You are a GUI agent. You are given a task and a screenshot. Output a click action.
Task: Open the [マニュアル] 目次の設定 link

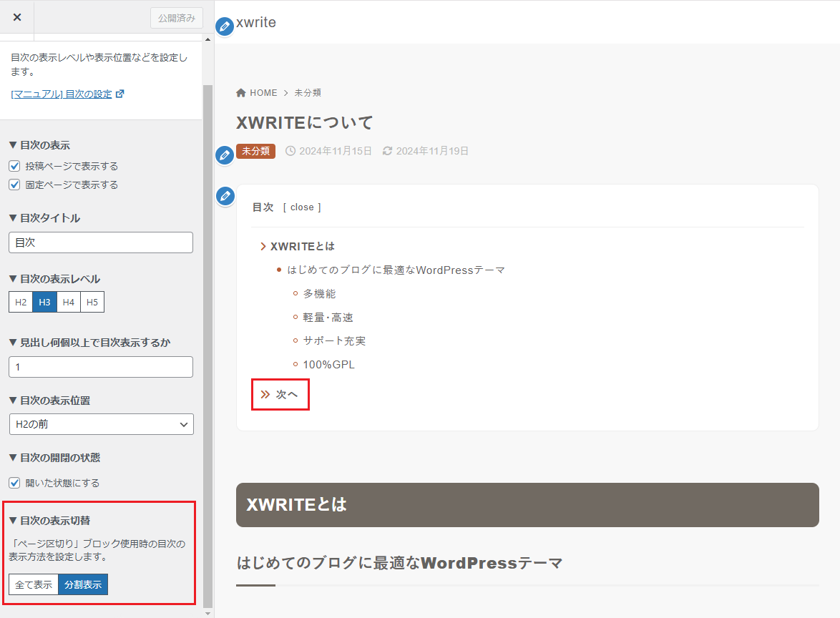click(x=62, y=94)
